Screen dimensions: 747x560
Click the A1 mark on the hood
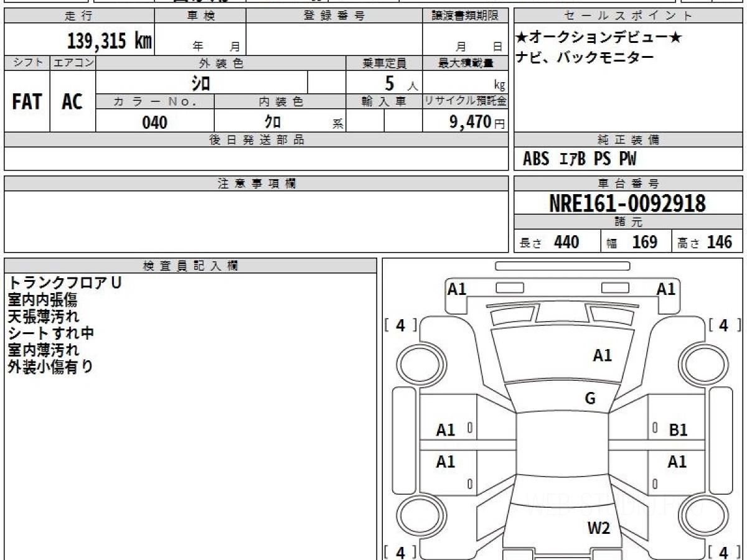[602, 356]
